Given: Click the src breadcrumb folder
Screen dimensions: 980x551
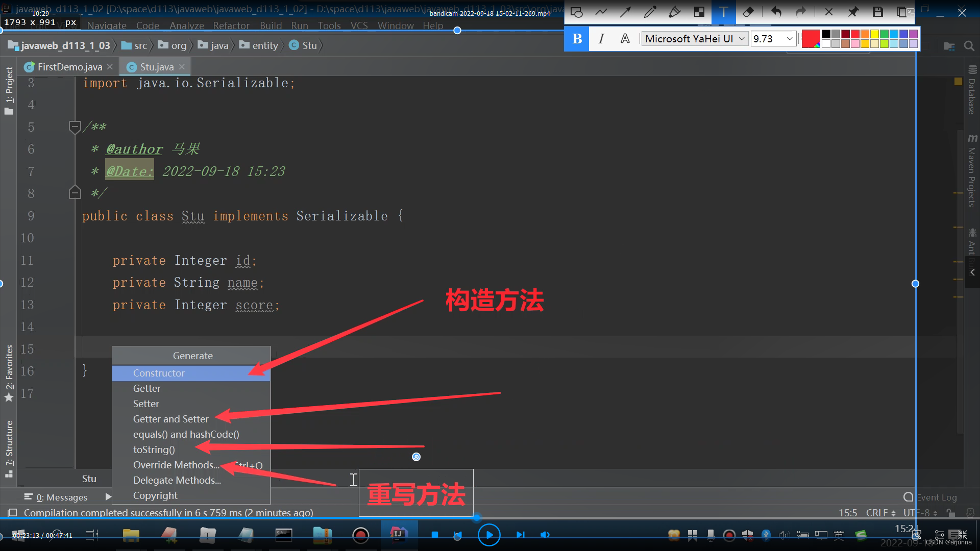Looking at the screenshot, I should [134, 45].
